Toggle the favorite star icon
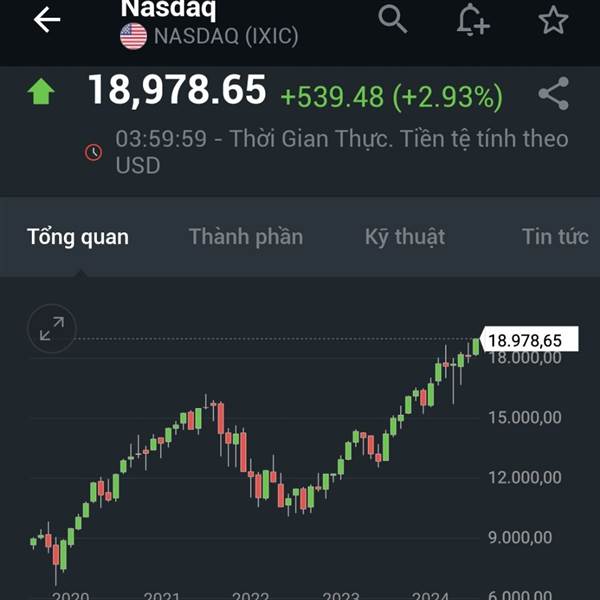The height and width of the screenshot is (600, 600). [553, 20]
